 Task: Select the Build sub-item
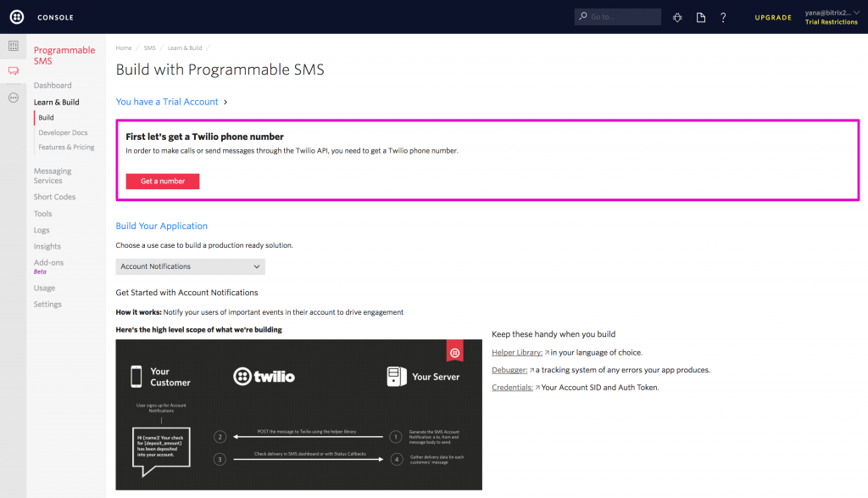46,117
